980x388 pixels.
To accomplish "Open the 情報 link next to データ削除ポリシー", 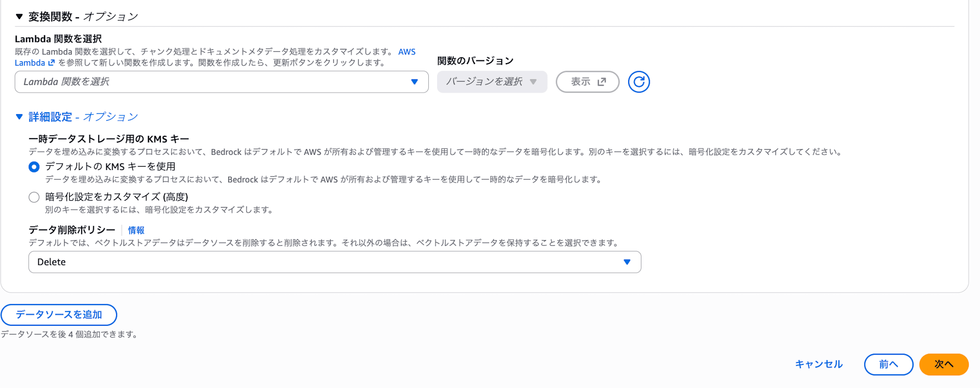I will coord(136,230).
